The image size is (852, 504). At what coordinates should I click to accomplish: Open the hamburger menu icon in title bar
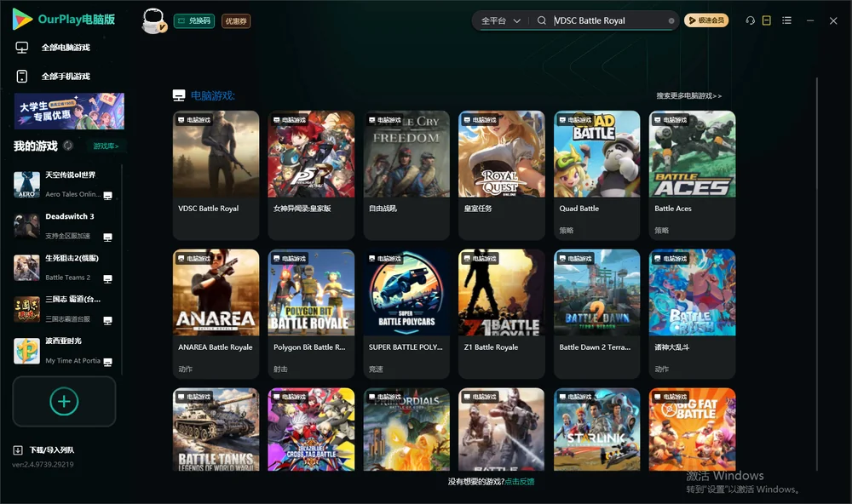786,20
